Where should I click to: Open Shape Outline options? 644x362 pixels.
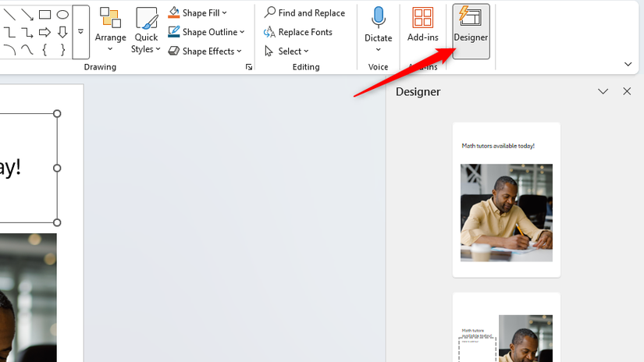pos(207,32)
